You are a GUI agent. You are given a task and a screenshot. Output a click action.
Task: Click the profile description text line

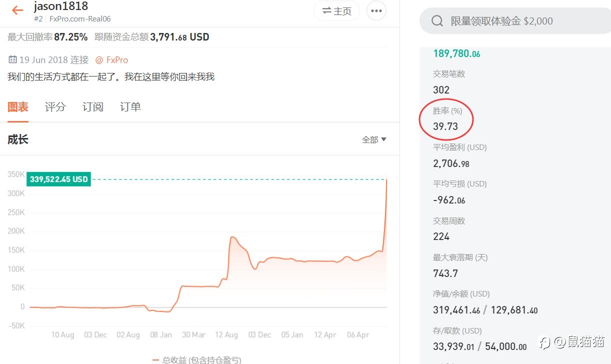click(x=111, y=77)
